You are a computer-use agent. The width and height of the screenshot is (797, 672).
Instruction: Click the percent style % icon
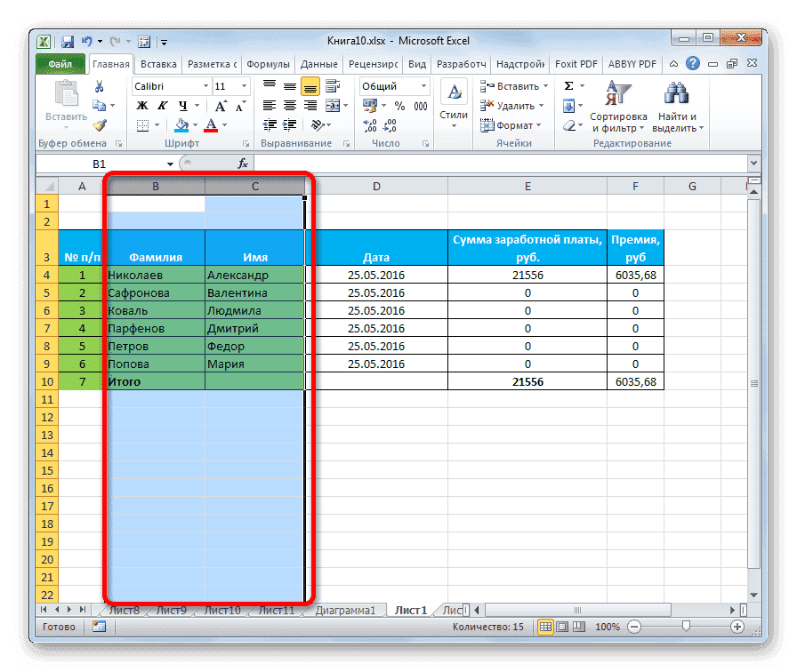coord(398,107)
